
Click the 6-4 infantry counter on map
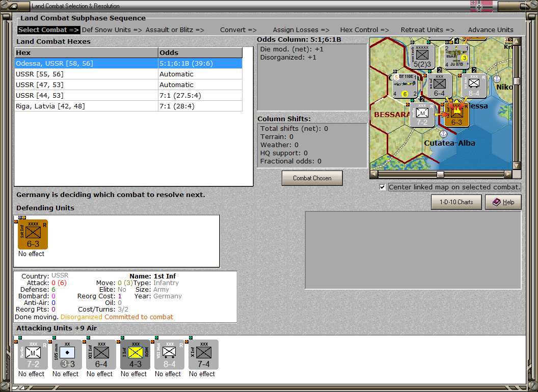[x=440, y=86]
